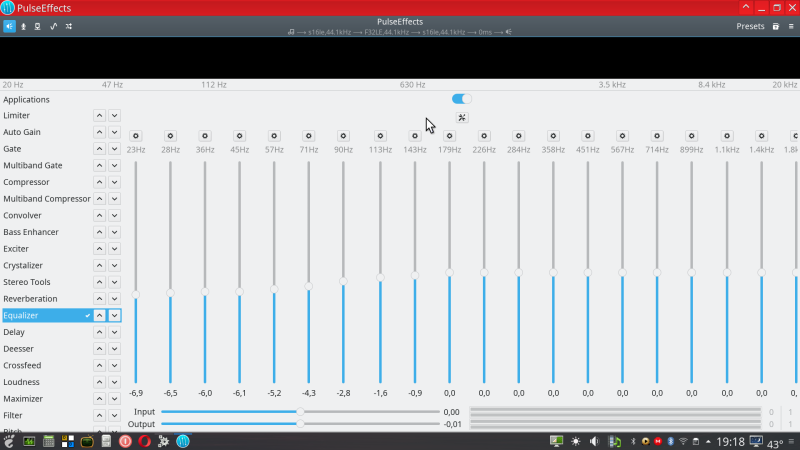This screenshot has height=450, width=800.
Task: Move Maximizer down in the order
Action: [114, 398]
